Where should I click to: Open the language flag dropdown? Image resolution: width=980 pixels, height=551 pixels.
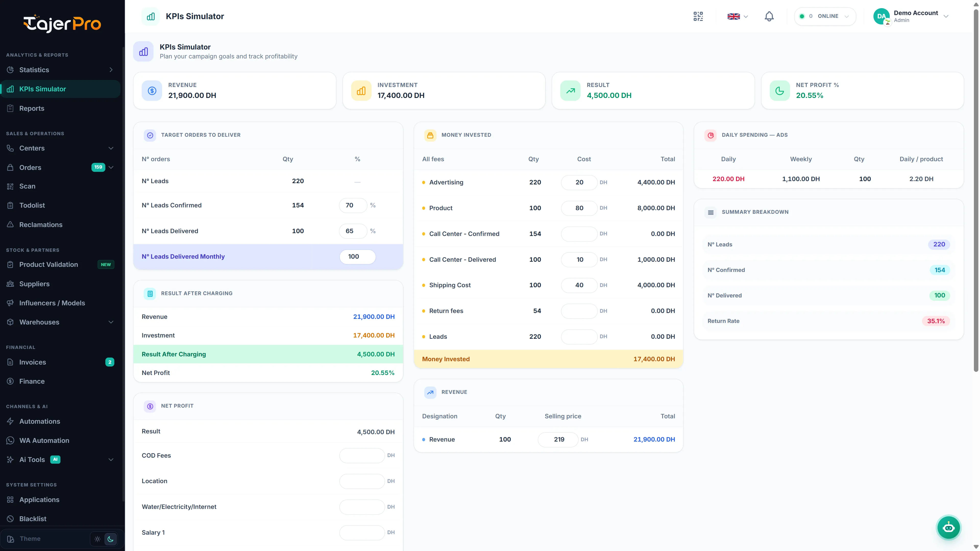[738, 16]
